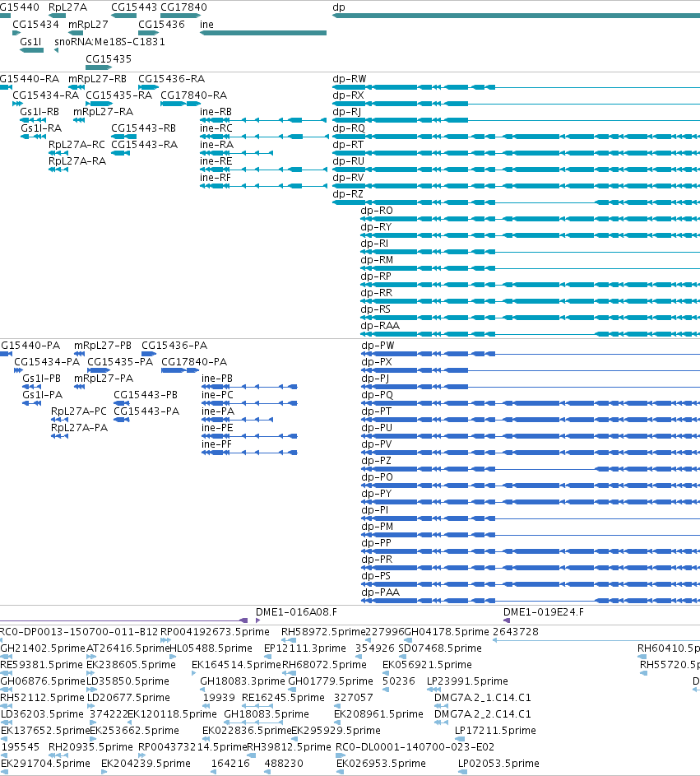The image size is (700, 776).
Task: Click protein dp-PAA label
Action: 380,592
